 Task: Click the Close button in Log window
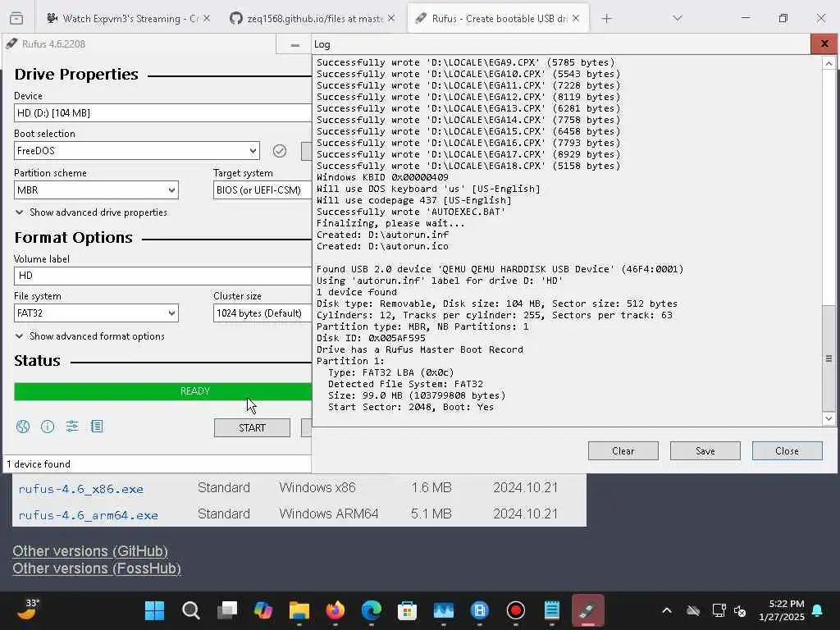[787, 451]
